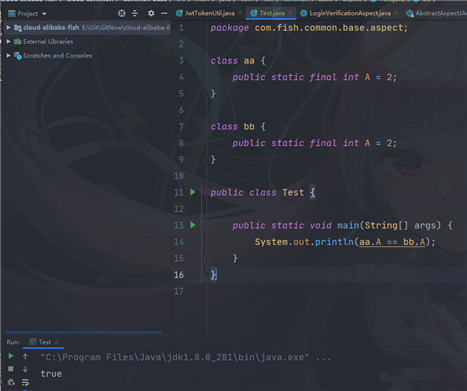The image size is (467, 391).
Task: Toggle Soft-Wrap in the Run console
Action: (x=25, y=382)
